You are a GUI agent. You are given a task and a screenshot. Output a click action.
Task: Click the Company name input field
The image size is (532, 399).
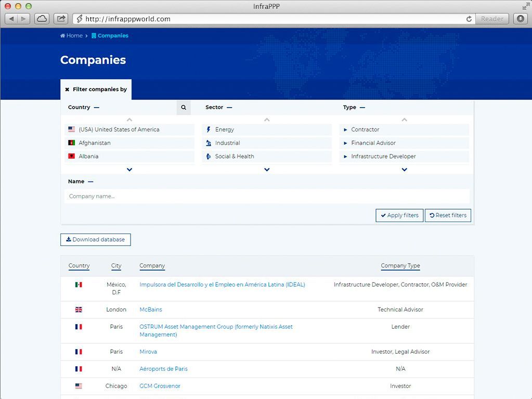click(x=267, y=196)
